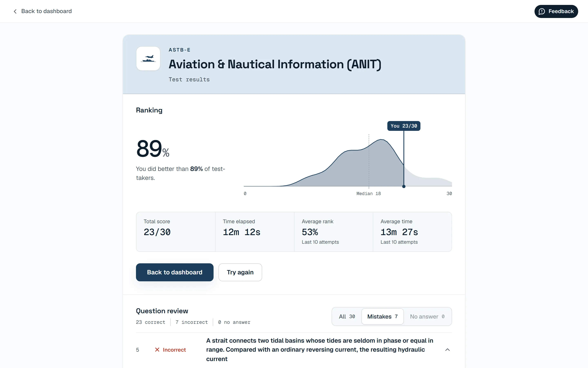Click the Feedback speech bubble icon
The image size is (588, 368).
coord(542,11)
